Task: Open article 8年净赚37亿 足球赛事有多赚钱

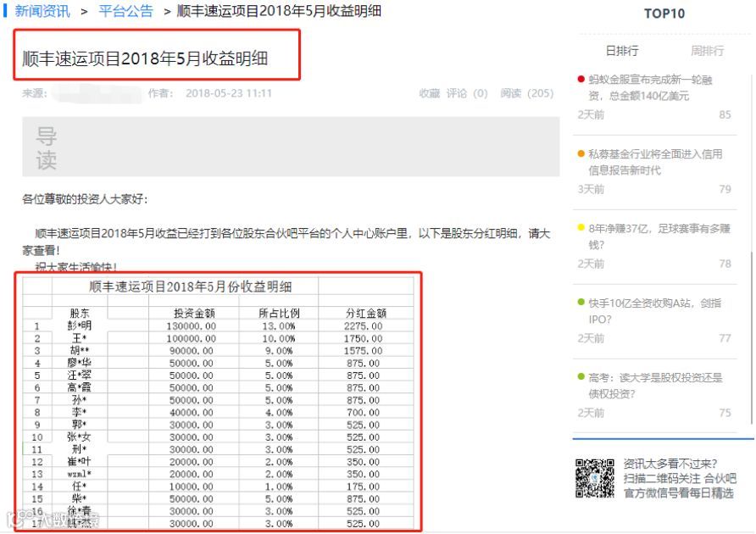Action: click(659, 236)
